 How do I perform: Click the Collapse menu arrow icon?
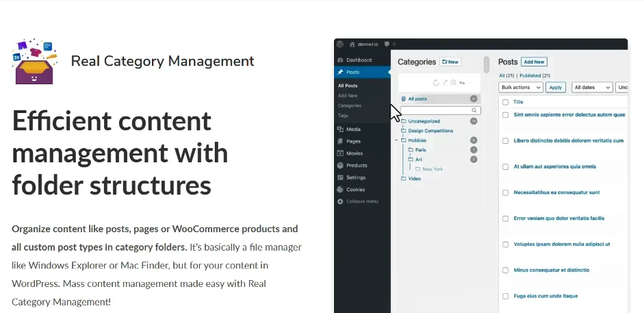tap(340, 201)
